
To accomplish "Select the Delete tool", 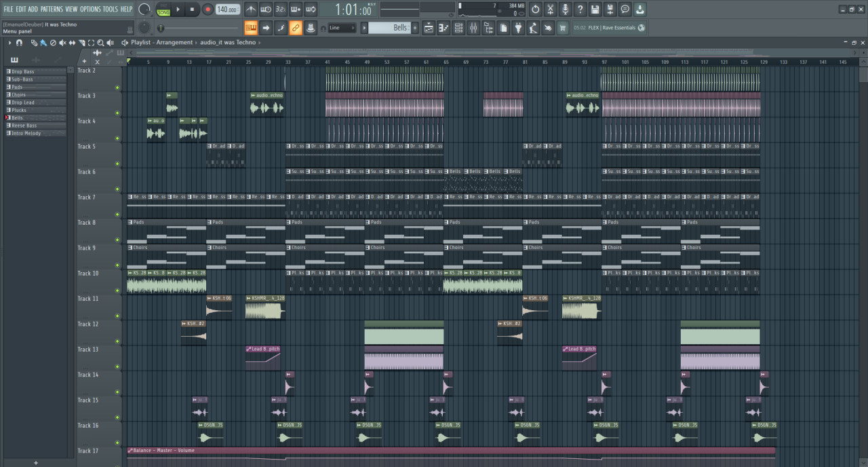I will [53, 43].
